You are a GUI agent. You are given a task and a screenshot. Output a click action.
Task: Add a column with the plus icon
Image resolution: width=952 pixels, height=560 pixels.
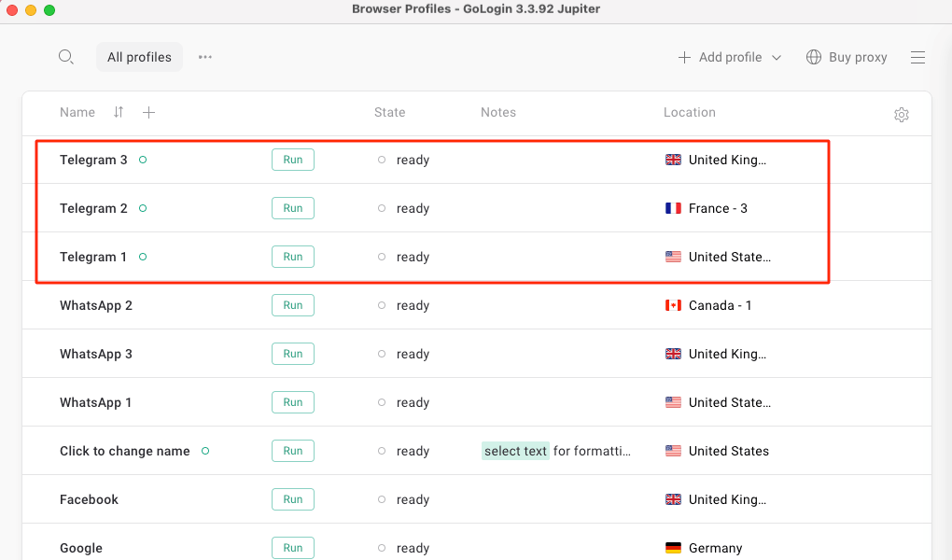pos(148,112)
